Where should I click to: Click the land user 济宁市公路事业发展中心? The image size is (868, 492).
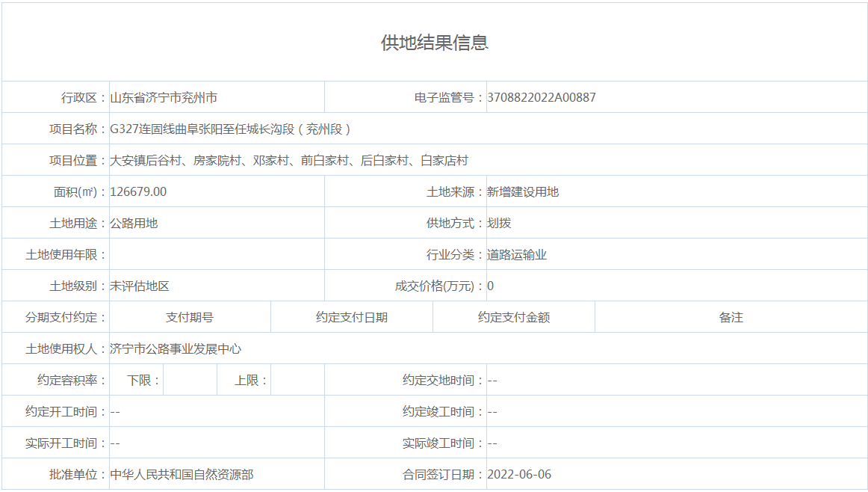(x=176, y=349)
